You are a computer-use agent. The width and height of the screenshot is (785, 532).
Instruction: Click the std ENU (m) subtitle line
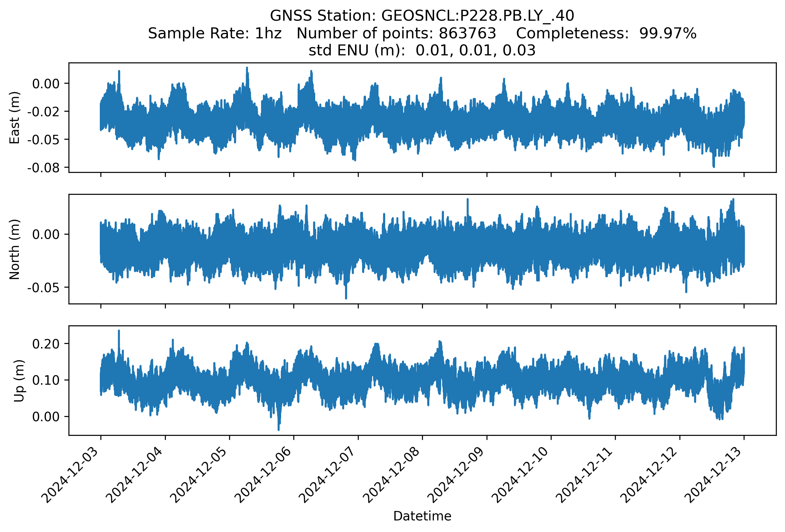coord(422,51)
